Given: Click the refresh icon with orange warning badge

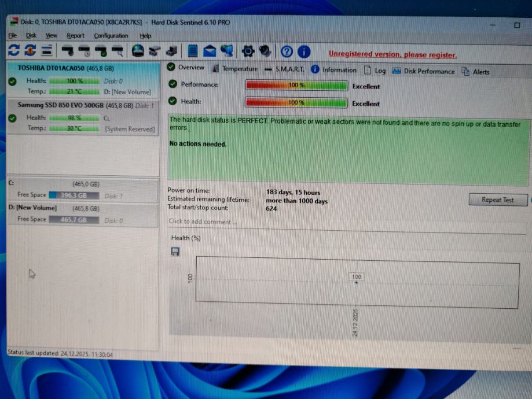Looking at the screenshot, I should coord(30,50).
